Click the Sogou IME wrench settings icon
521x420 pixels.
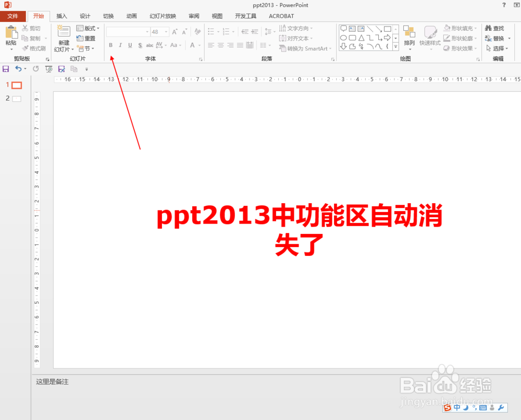point(501,407)
